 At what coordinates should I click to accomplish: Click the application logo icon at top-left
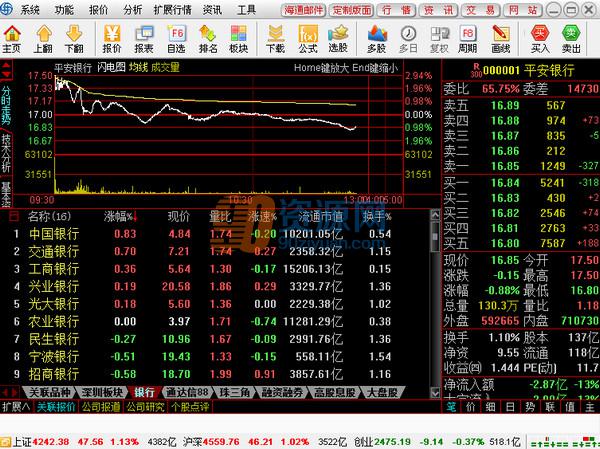point(7,9)
